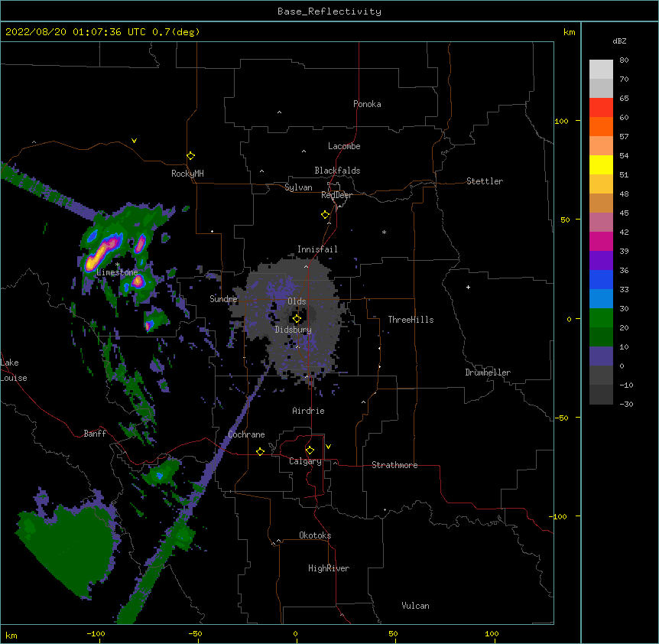Click the Stettler city label
The height and width of the screenshot is (644, 659).
[485, 181]
